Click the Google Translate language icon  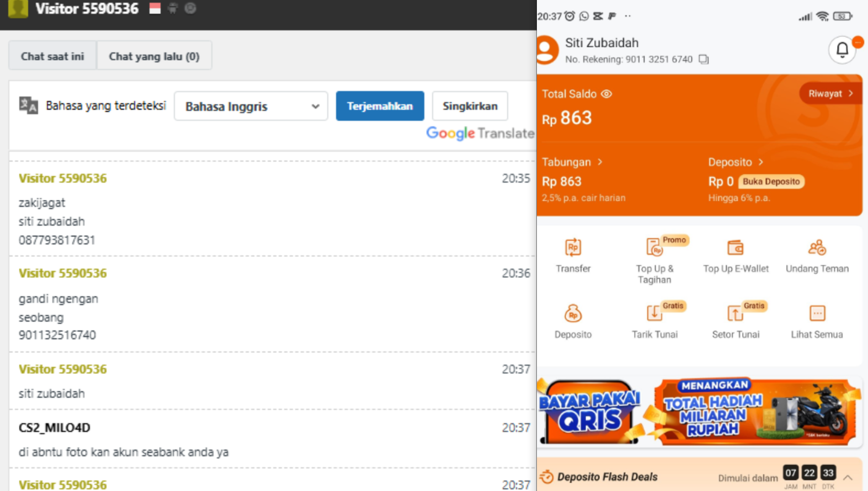pos(28,105)
